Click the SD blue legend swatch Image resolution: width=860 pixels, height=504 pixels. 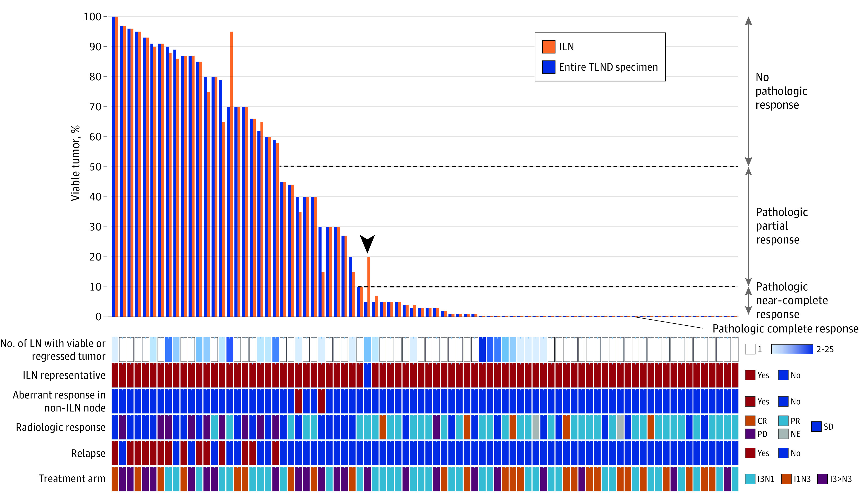(x=816, y=427)
